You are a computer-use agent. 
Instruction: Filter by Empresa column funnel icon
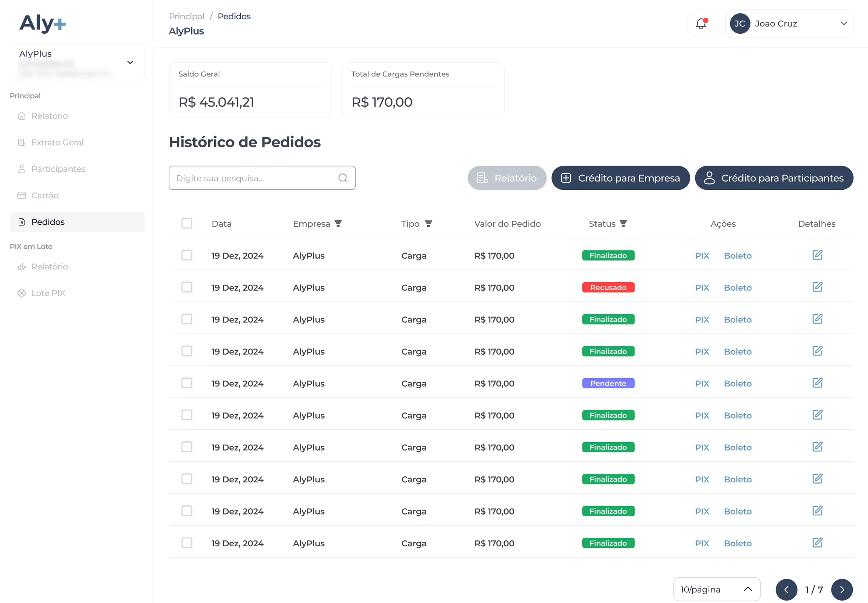pos(338,224)
